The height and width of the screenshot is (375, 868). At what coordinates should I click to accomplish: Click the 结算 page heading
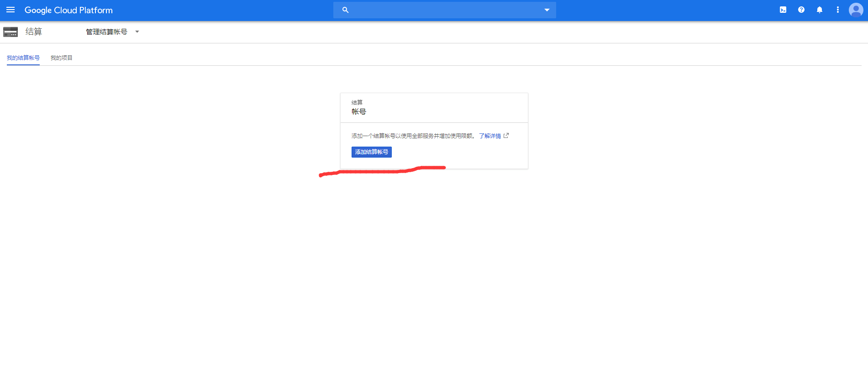click(34, 32)
